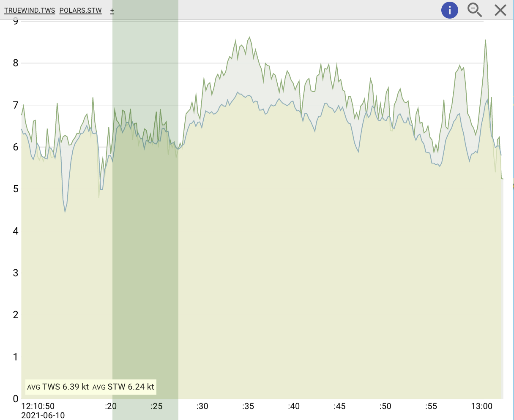Select the :45 time axis label
The height and width of the screenshot is (420, 514).
[339, 406]
